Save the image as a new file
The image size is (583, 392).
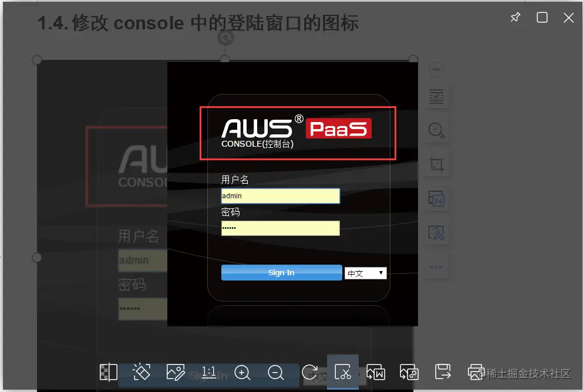[443, 372]
